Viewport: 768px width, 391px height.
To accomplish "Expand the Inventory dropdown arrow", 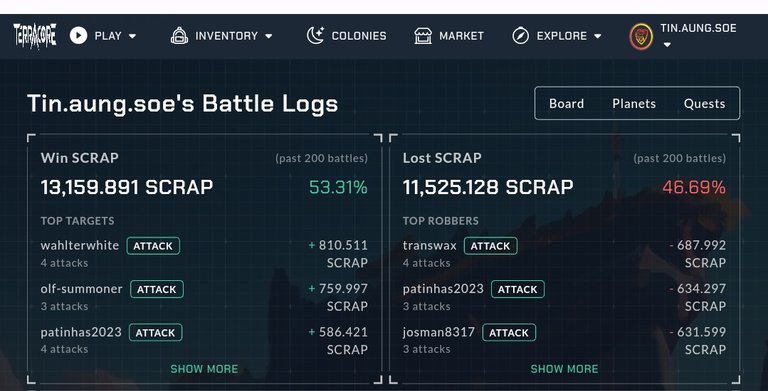I will click(268, 36).
